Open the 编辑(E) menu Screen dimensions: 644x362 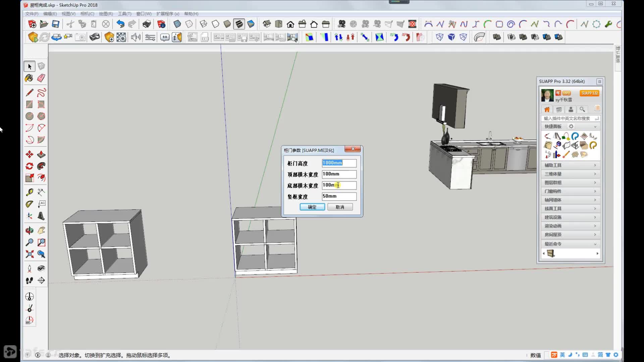[50, 14]
